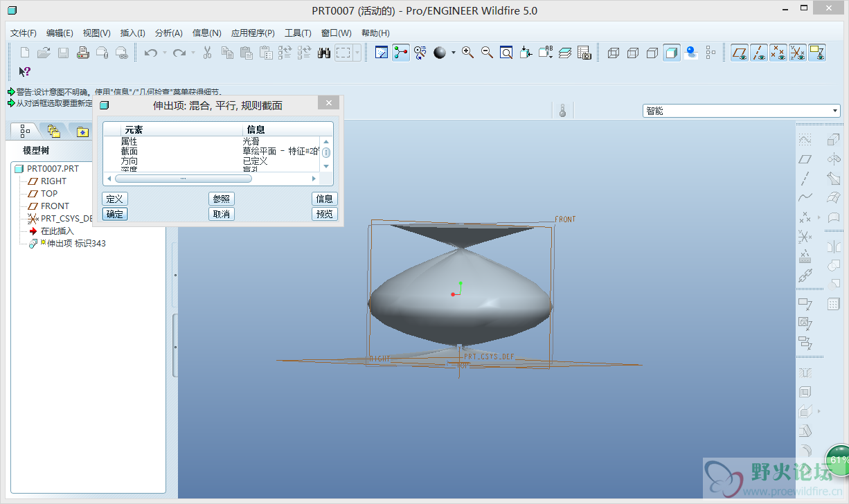849x504 pixels.
Task: Open the Redo history dropdown arrow
Action: pyautogui.click(x=193, y=53)
